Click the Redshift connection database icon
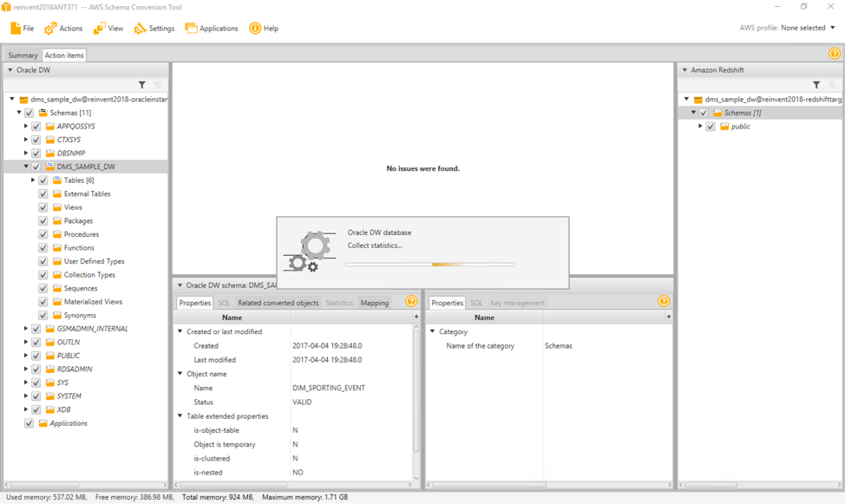The image size is (845, 504). [x=698, y=99]
